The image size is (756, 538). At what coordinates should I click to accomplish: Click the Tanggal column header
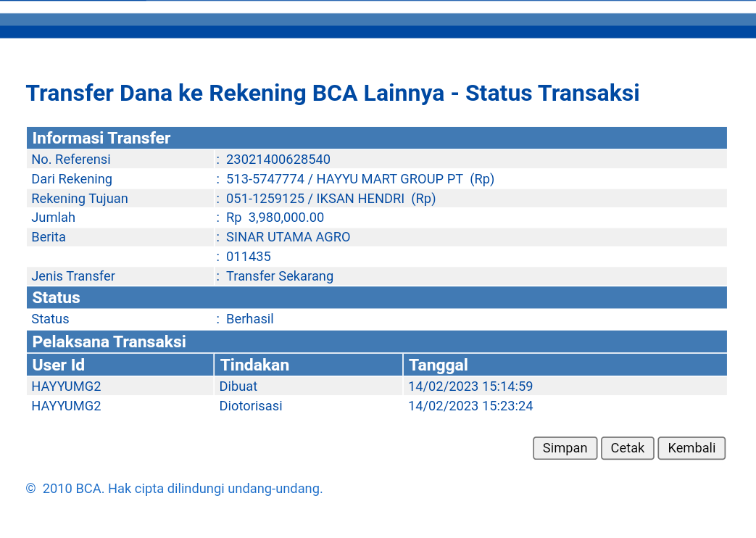(x=438, y=365)
